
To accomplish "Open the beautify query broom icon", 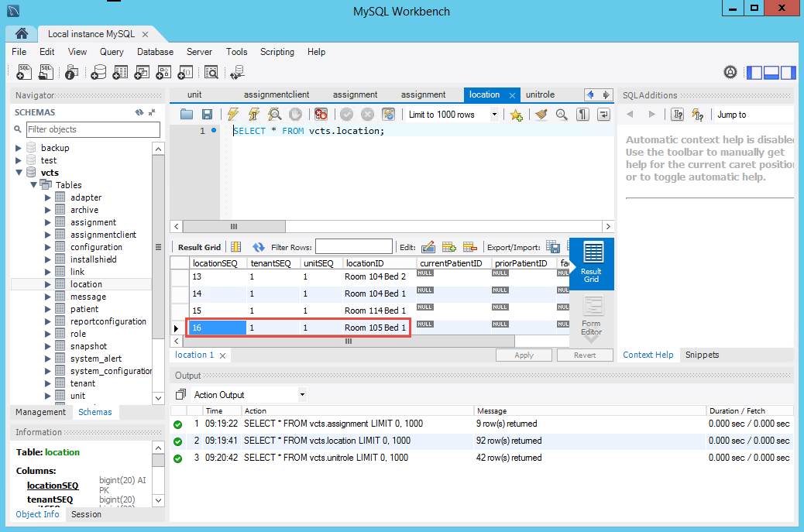I will [x=541, y=115].
